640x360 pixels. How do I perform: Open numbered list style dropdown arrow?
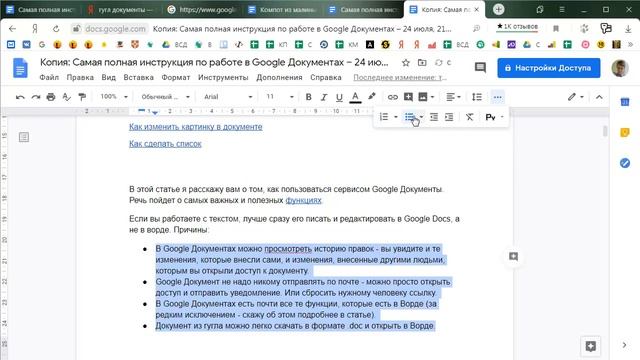[x=396, y=117]
